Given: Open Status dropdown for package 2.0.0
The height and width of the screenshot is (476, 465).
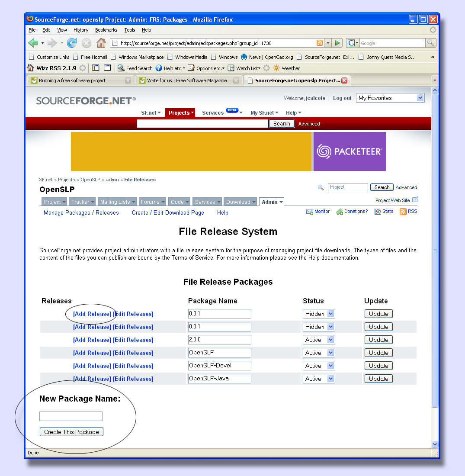Looking at the screenshot, I should click(319, 340).
